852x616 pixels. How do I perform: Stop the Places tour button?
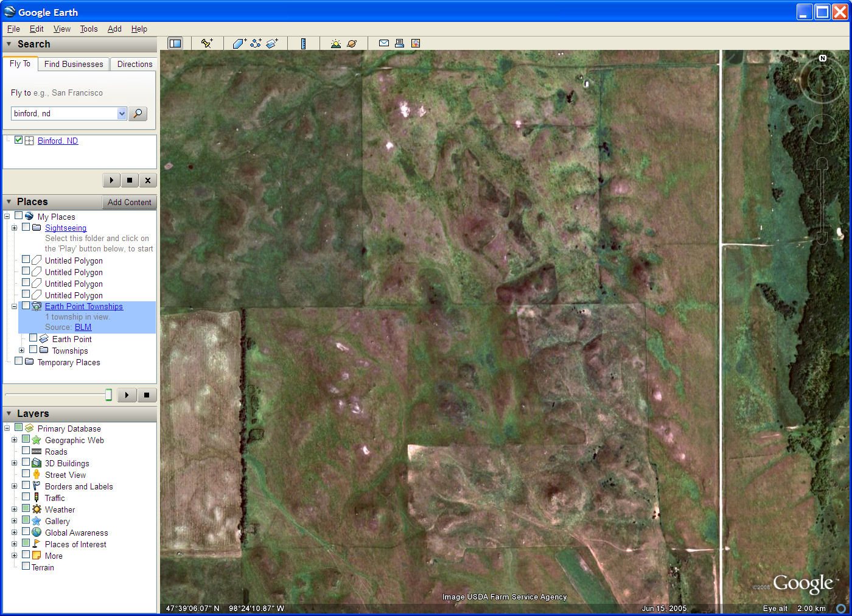tap(147, 395)
